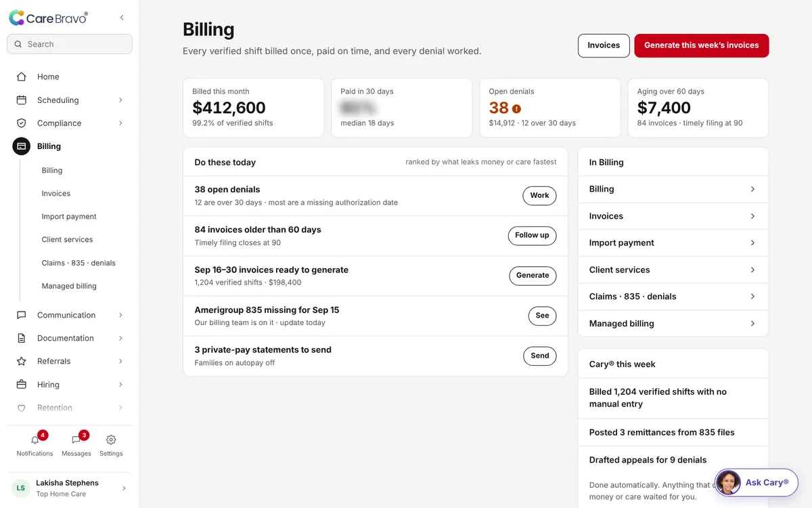812x508 pixels.
Task: Click See for Amerigroup 835 missing
Action: 543,316
